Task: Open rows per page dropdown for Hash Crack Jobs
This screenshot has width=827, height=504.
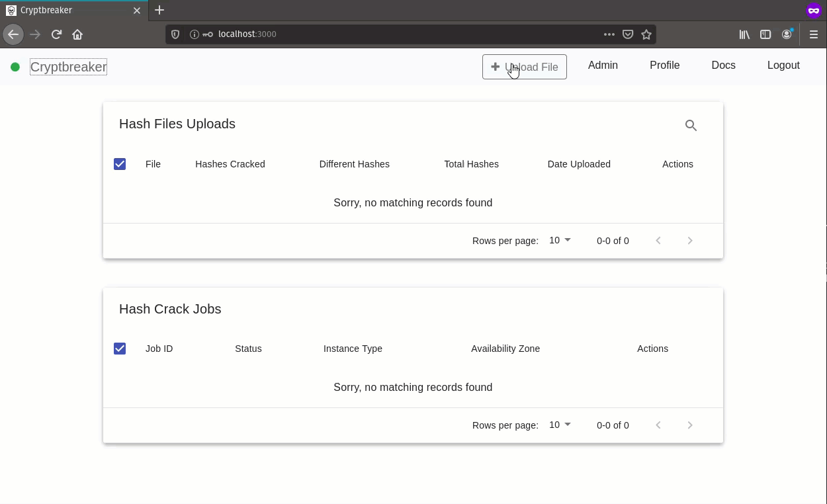Action: pos(560,425)
